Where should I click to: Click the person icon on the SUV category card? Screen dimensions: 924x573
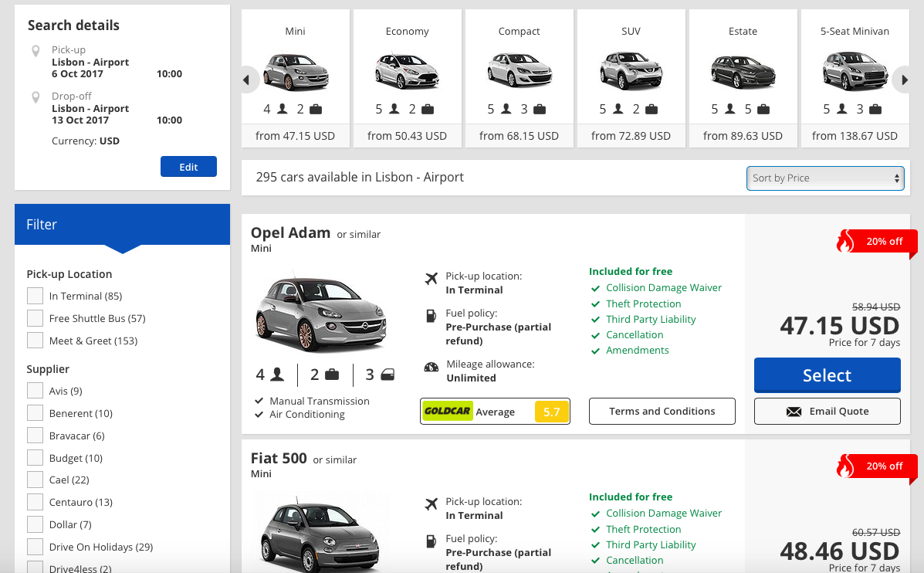click(618, 109)
